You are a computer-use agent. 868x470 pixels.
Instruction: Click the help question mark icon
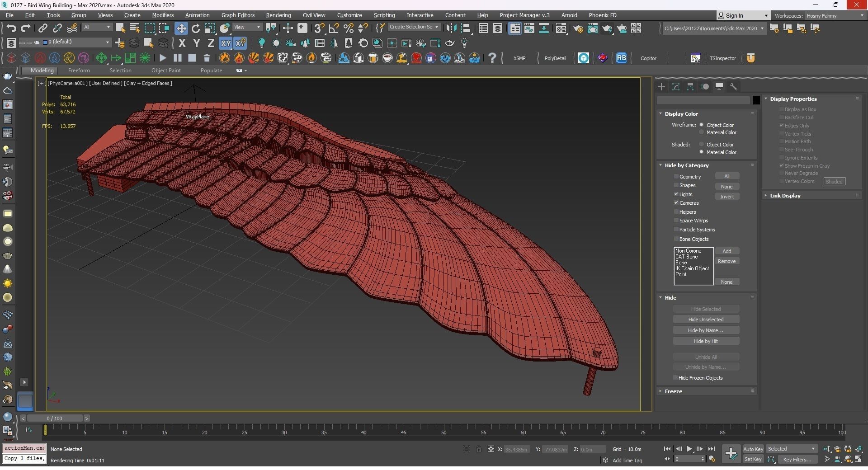(x=492, y=58)
